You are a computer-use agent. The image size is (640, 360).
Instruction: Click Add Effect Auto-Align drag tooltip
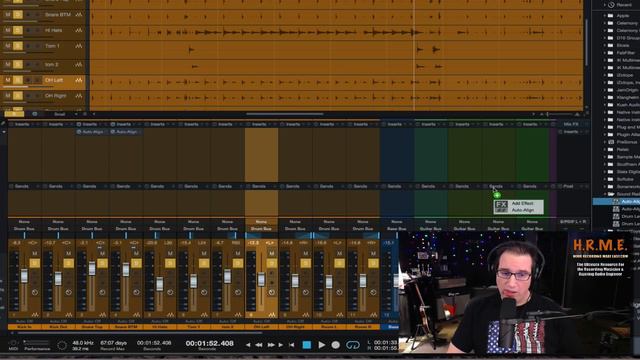(518, 207)
